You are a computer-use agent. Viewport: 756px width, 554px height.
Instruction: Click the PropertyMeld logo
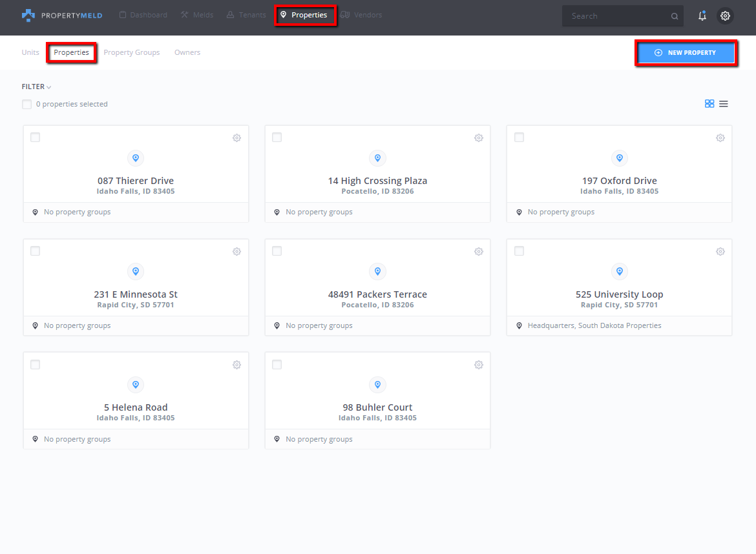pos(62,15)
